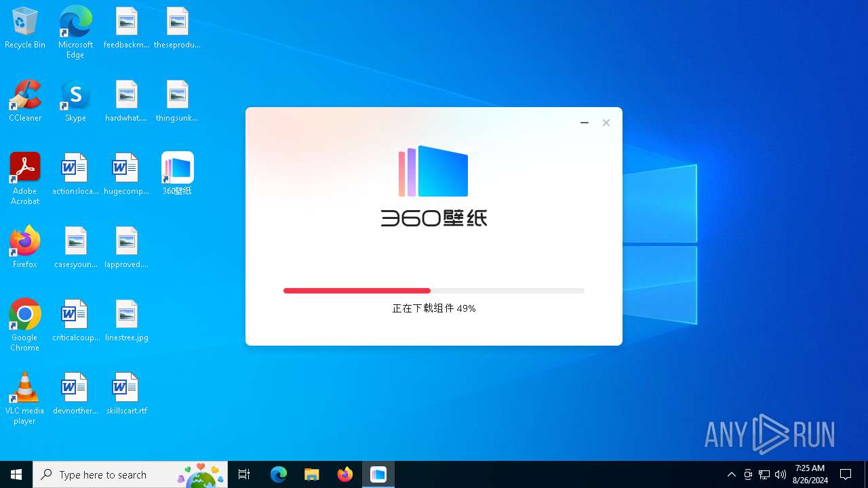Open the volume control tray icon
868x488 pixels.
781,474
